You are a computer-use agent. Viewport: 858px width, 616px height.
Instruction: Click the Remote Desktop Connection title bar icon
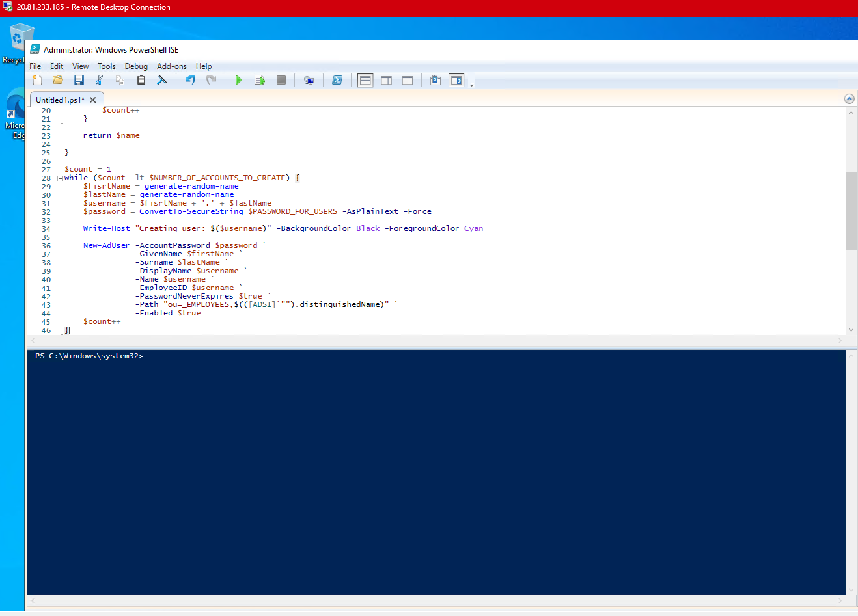8,7
